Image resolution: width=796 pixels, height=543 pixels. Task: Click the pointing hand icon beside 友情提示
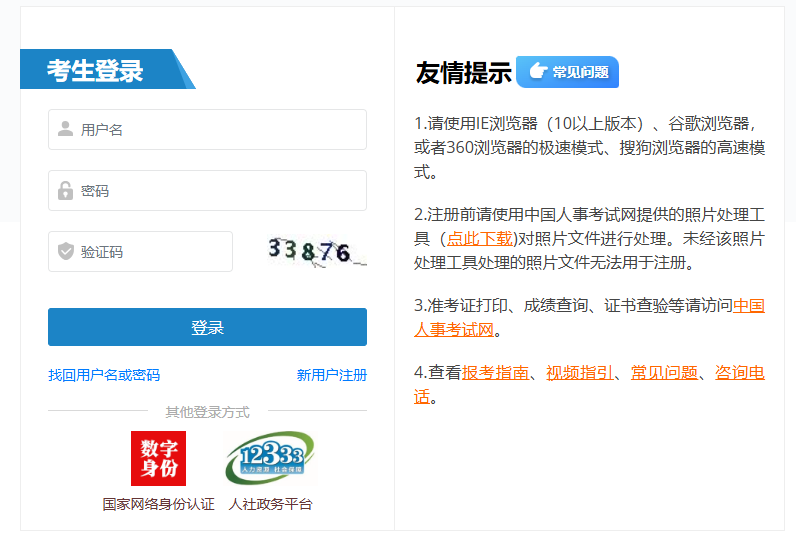point(538,72)
